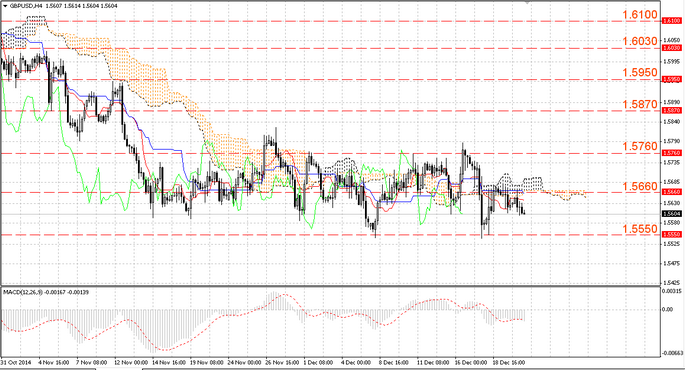Image resolution: width=685 pixels, height=370 pixels.
Task: Click the large orange 1.6100 level label
Action: pos(640,15)
